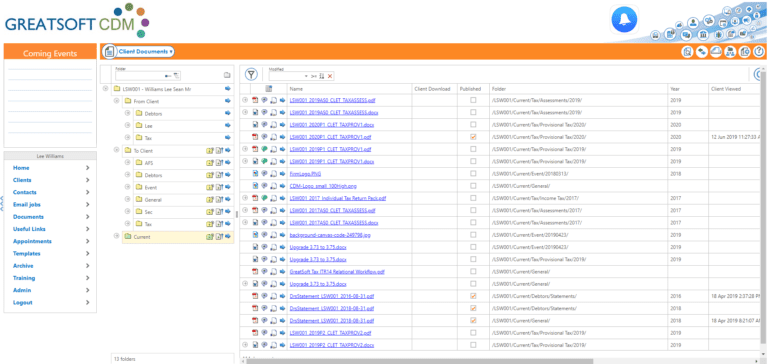Open LSW001_2017AS0_CLET_TAXASSESS.pdf link

(333, 210)
